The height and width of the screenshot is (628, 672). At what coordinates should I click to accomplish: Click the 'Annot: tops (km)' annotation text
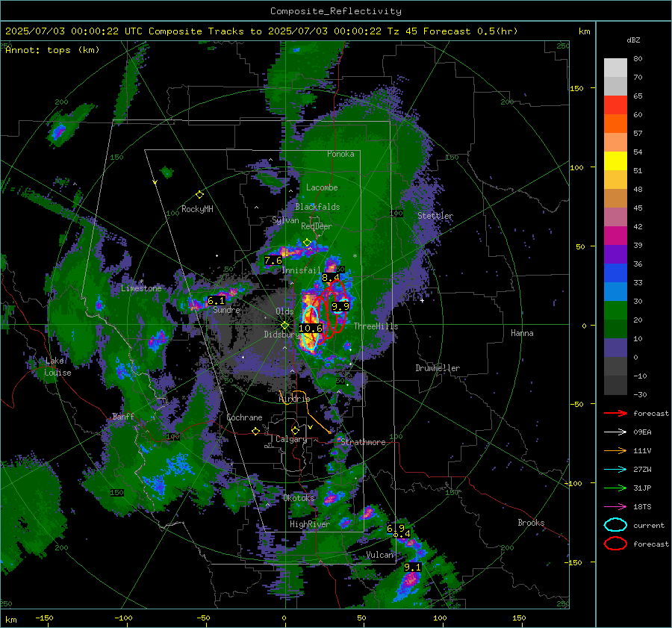pyautogui.click(x=52, y=50)
